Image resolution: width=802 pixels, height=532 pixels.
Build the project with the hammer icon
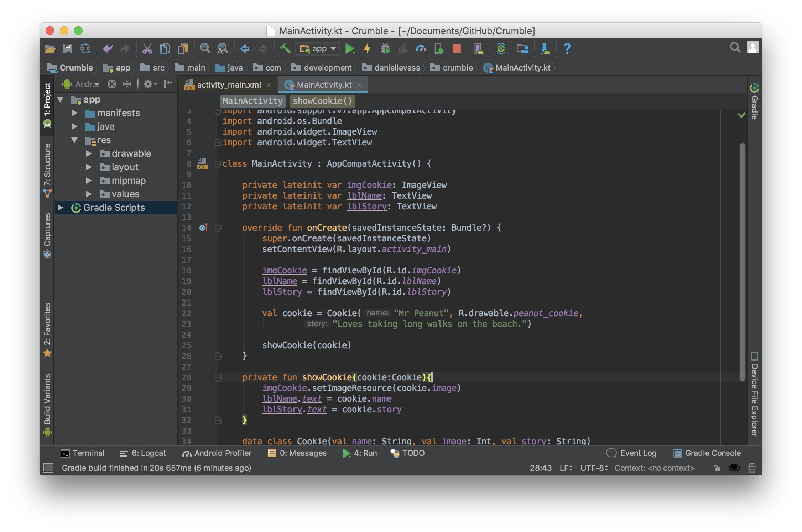[285, 48]
